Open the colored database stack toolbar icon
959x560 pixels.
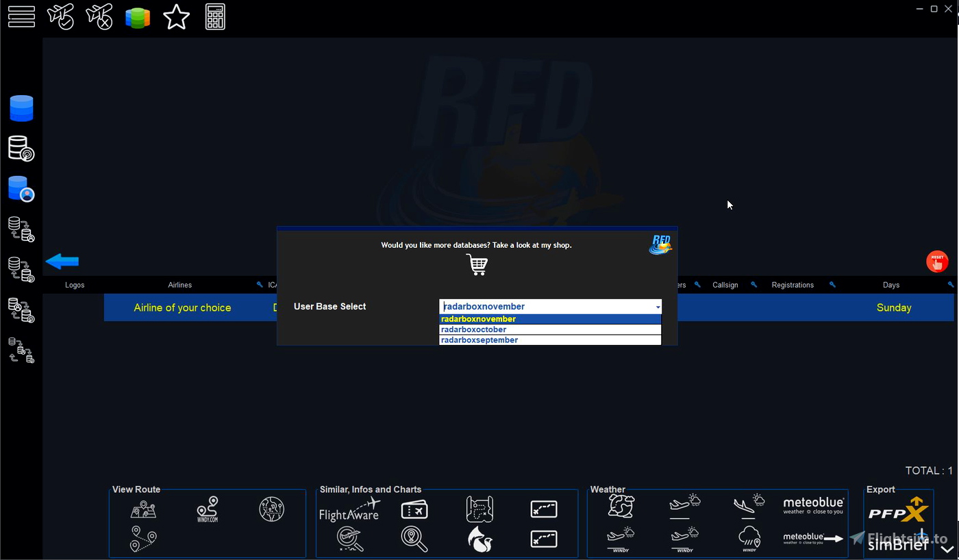point(138,16)
